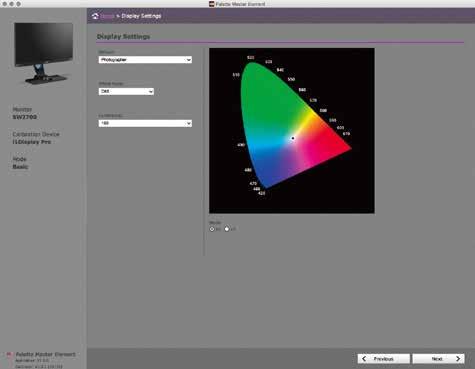The width and height of the screenshot is (475, 369).
Task: Click the i1Display Pro calibration device text
Action: [32, 142]
